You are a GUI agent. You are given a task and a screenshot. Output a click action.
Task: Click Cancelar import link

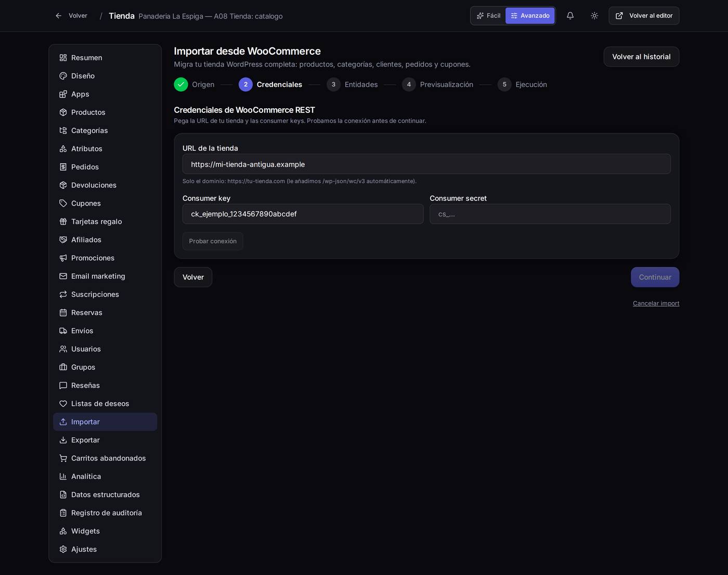pyautogui.click(x=656, y=303)
